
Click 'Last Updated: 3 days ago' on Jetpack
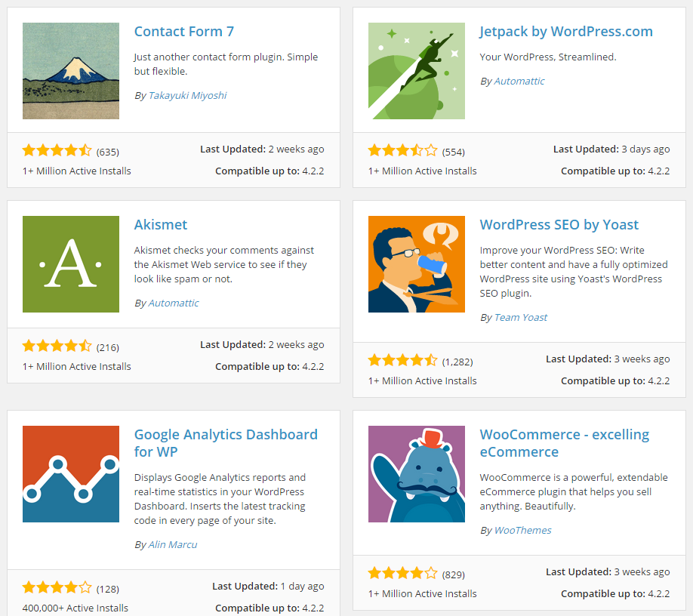pyautogui.click(x=611, y=149)
